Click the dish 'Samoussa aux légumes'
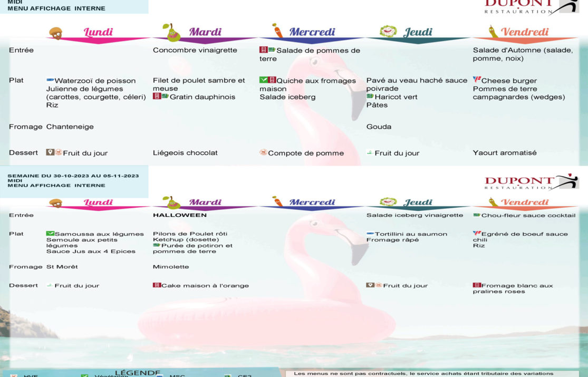 pos(99,234)
